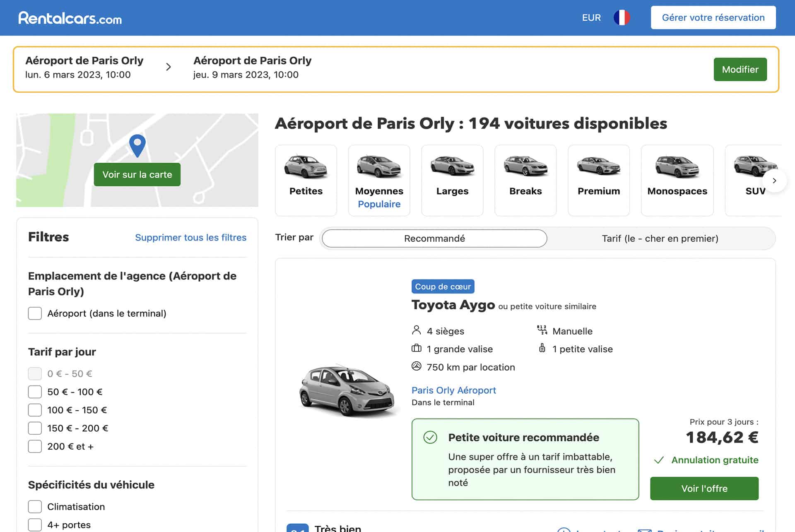This screenshot has width=795, height=532.
Task: Click the Spécificités du véhicule heading
Action: coord(91,484)
